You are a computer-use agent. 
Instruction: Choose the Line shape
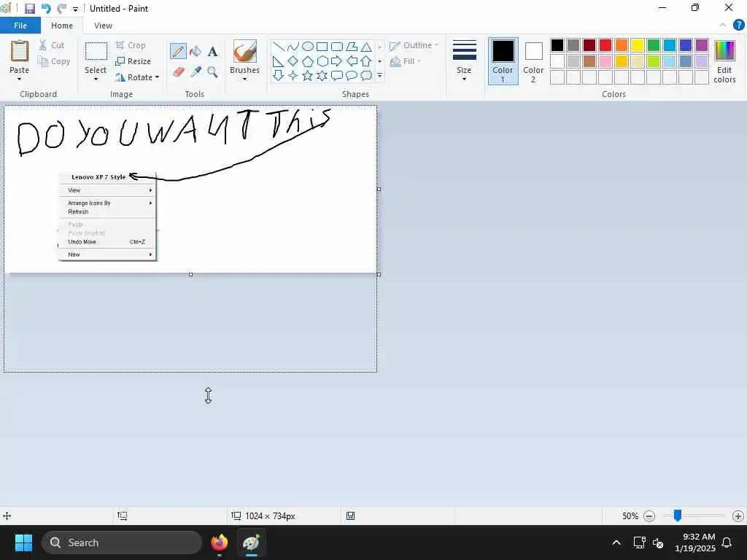click(x=279, y=46)
